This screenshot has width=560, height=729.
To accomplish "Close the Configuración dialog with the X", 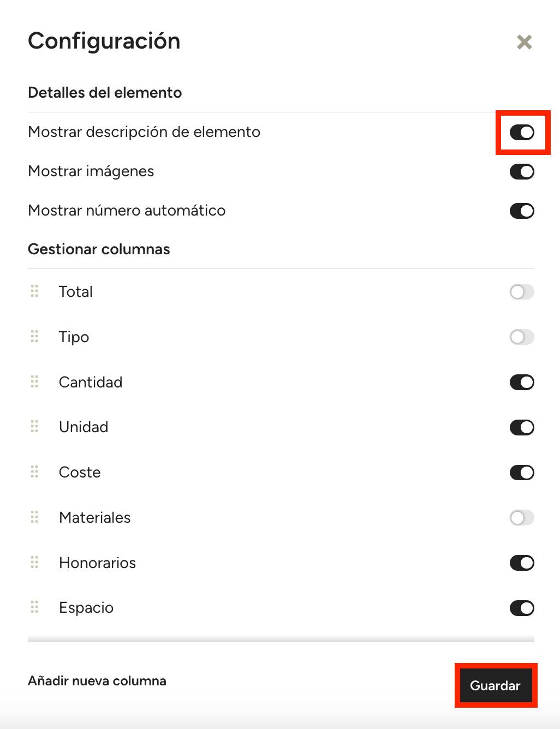I will coord(524,42).
